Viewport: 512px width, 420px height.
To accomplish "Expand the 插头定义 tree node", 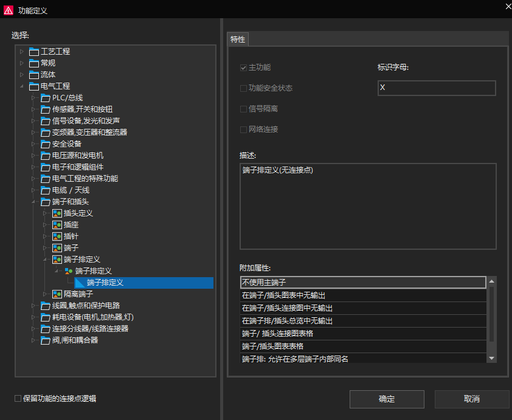I will [x=45, y=213].
